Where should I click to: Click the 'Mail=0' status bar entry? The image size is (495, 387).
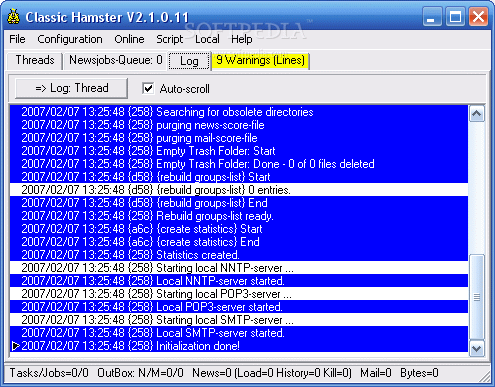pyautogui.click(x=376, y=373)
